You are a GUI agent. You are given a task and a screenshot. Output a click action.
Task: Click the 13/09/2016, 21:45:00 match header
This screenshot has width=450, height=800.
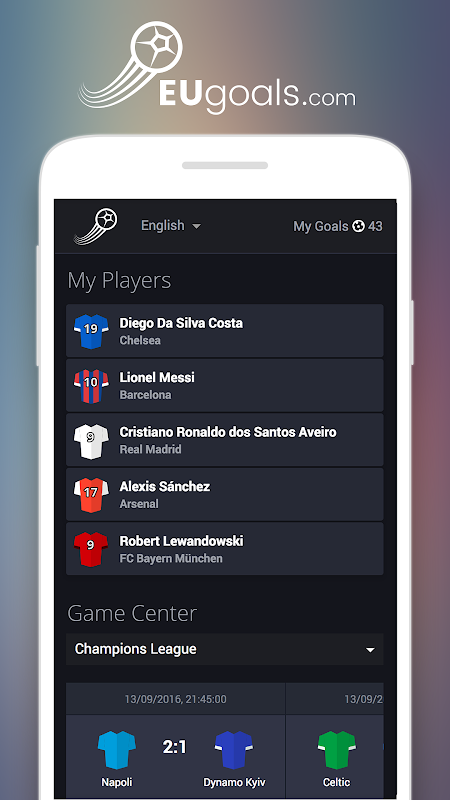point(176,699)
